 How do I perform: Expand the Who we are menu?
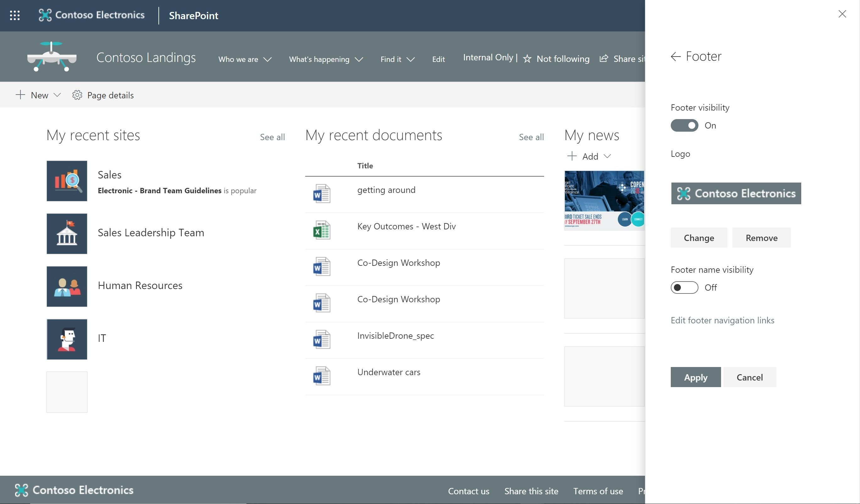(x=245, y=59)
